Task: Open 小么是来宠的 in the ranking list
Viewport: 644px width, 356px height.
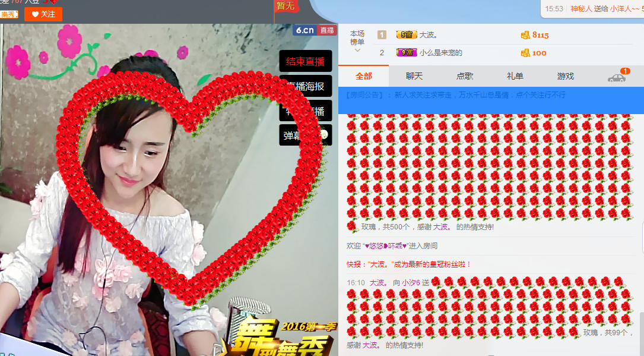Action: [440, 53]
